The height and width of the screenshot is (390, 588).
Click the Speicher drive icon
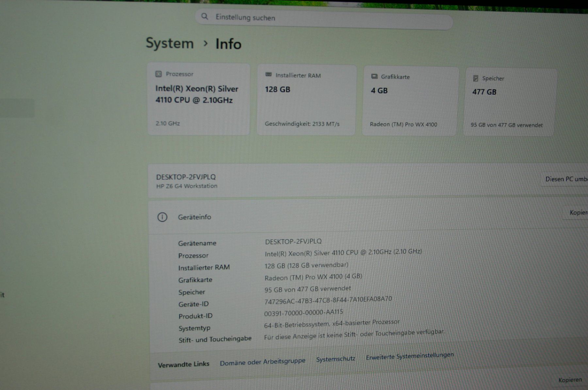(x=476, y=78)
